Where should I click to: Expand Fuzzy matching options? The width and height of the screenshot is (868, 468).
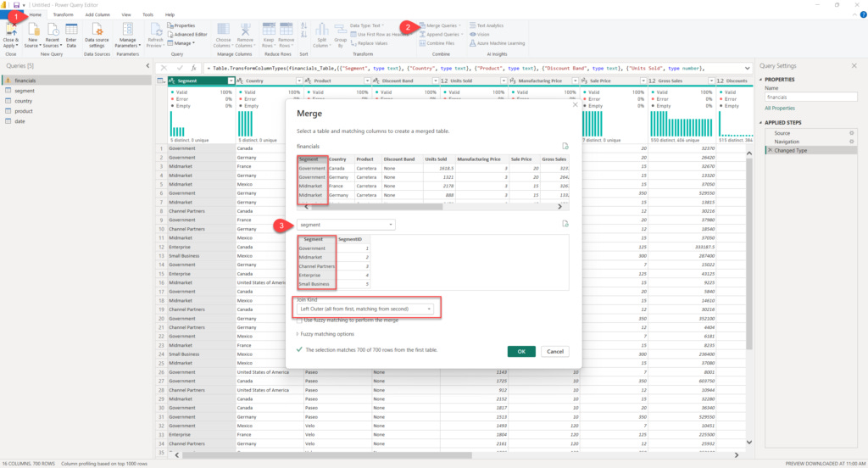click(x=325, y=334)
